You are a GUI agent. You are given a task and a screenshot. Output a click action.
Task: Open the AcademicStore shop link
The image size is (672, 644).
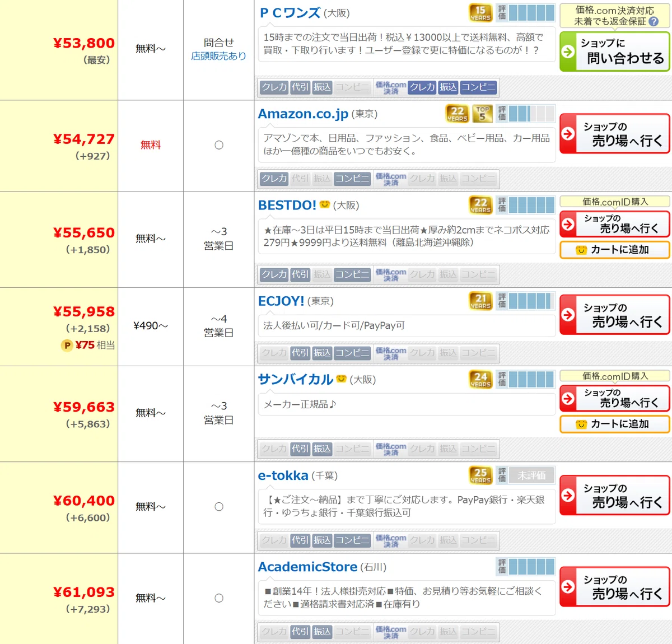(307, 567)
